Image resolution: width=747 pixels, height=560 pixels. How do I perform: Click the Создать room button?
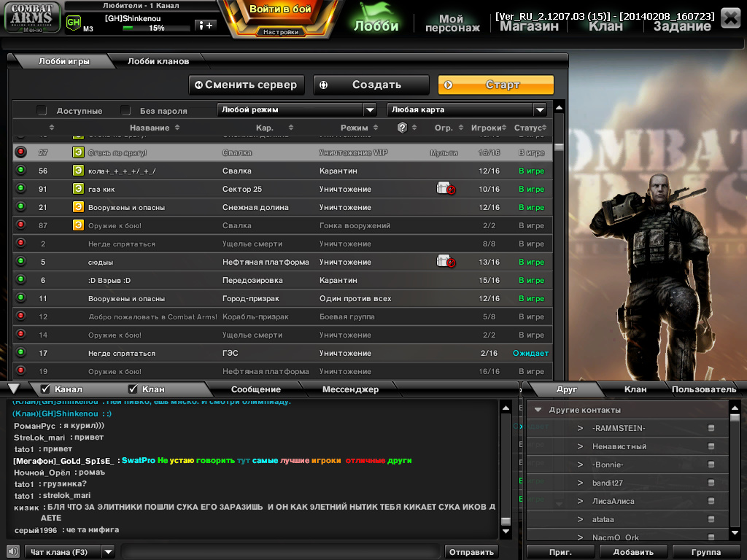(371, 85)
